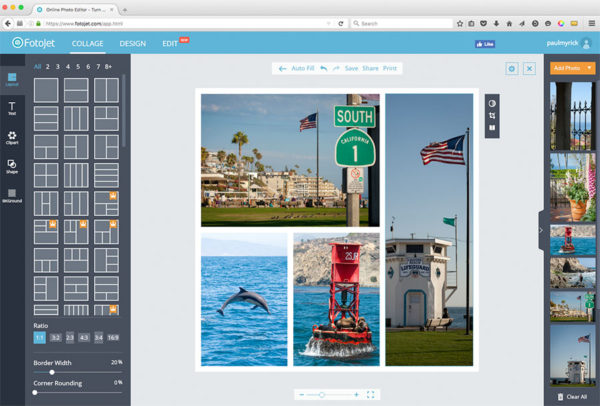Open the Background panel in sidebar

tap(12, 196)
